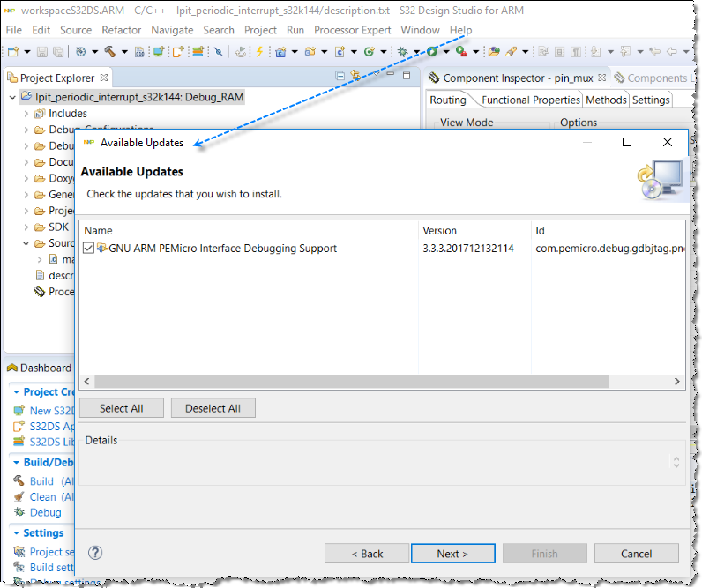Viewport: 702px width, 588px height.
Task: Click the next annotation toolbar icon
Action: 595,52
